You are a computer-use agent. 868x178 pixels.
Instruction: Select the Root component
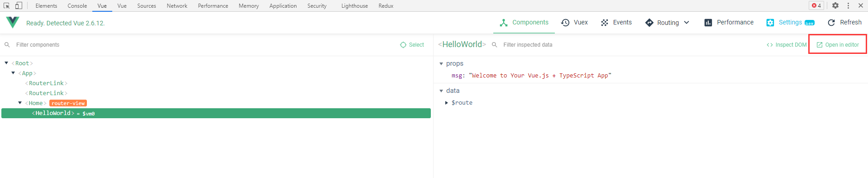[22, 63]
